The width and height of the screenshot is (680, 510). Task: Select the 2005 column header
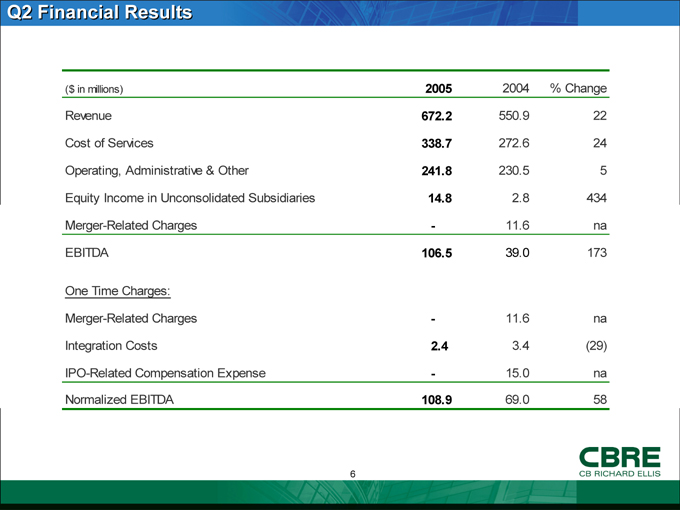tap(442, 89)
